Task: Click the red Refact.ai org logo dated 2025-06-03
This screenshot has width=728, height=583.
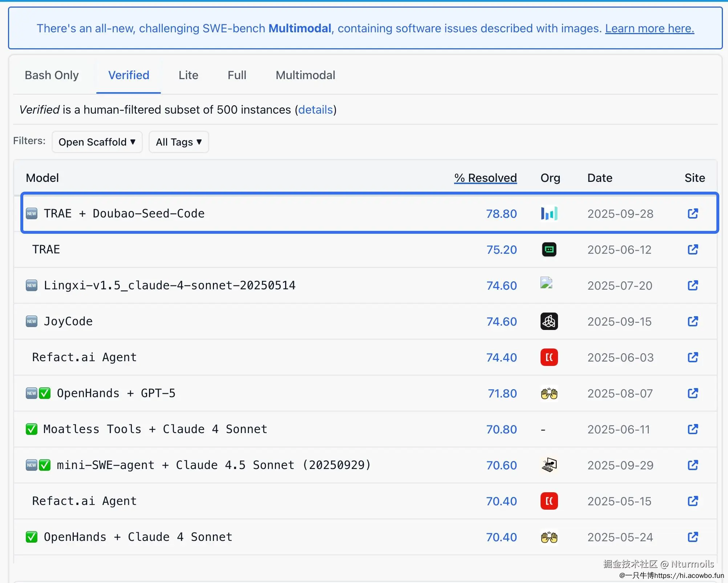Action: (549, 357)
